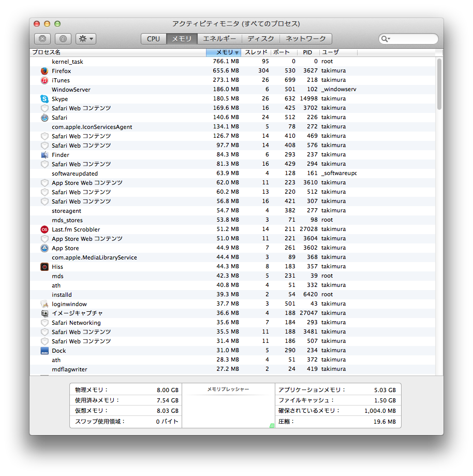Select the ath process with PID 372
This screenshot has width=473, height=476.
pos(232,360)
